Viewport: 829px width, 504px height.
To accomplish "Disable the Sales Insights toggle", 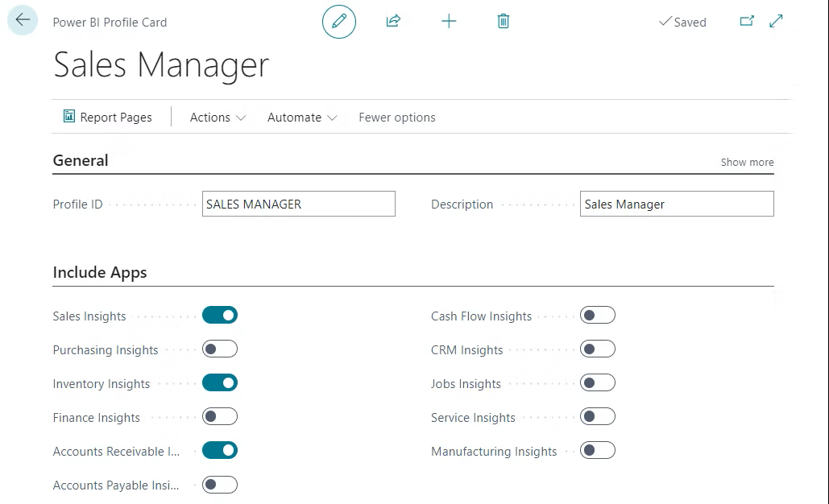I will click(x=220, y=316).
